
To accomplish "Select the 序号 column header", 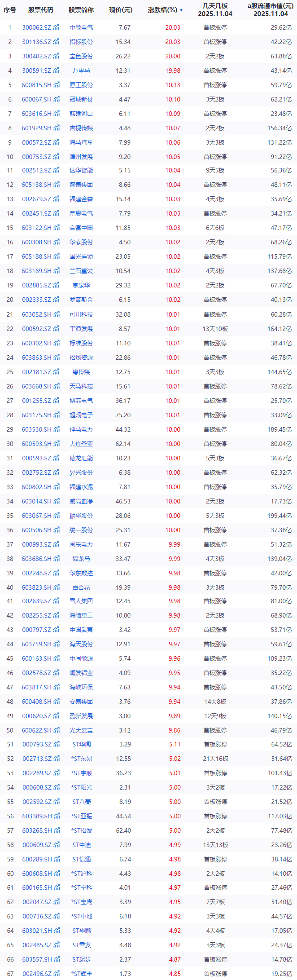I will tap(10, 10).
